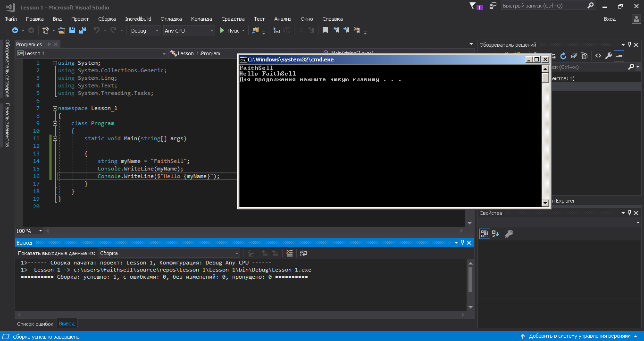Toggle word wrap in Output panel

pyautogui.click(x=303, y=253)
